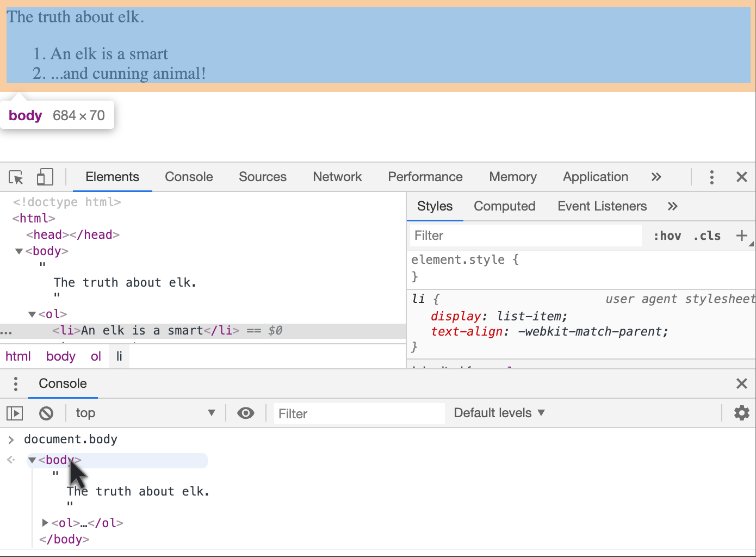
Task: Click the clear console icon
Action: (x=46, y=413)
